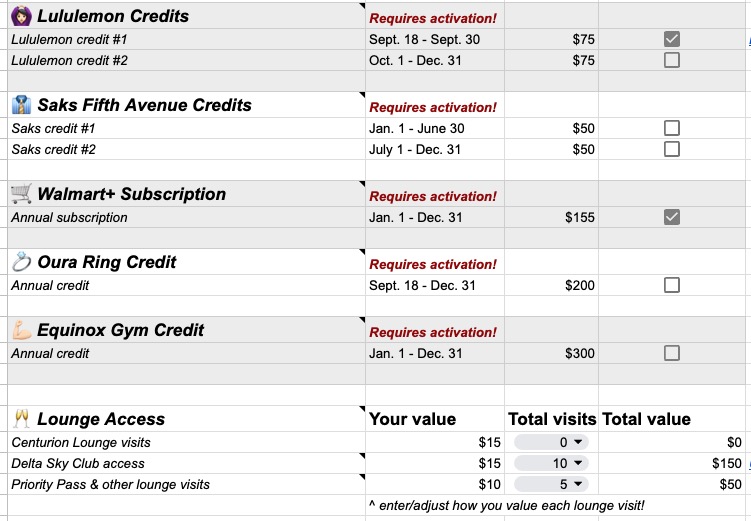
Task: Check the Oura Ring annual credit checkbox
Action: click(x=672, y=285)
